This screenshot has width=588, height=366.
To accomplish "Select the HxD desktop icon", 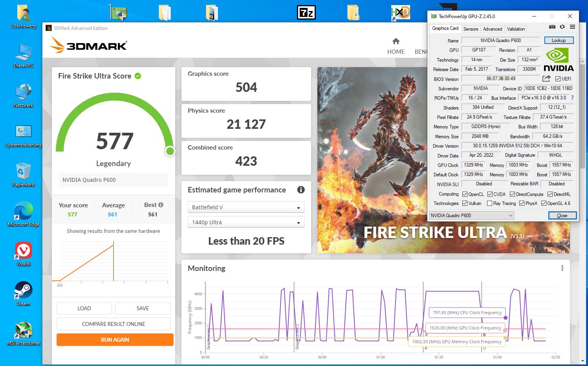I will pyautogui.click(x=400, y=13).
